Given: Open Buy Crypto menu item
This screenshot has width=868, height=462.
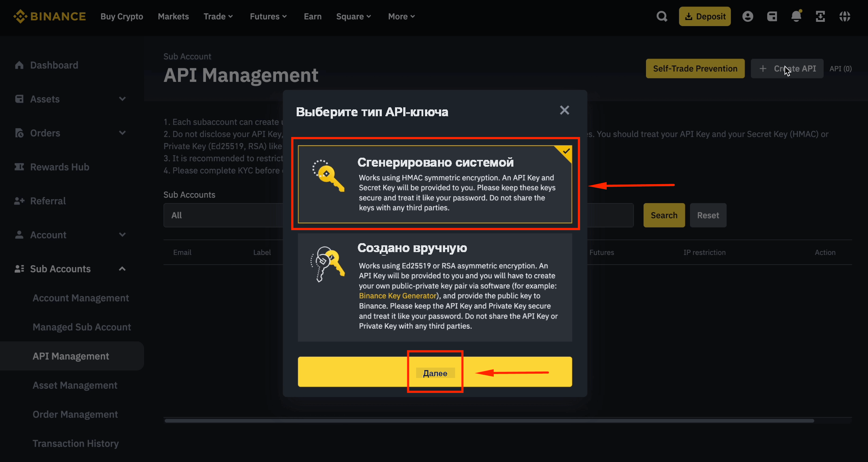Looking at the screenshot, I should tap(122, 16).
